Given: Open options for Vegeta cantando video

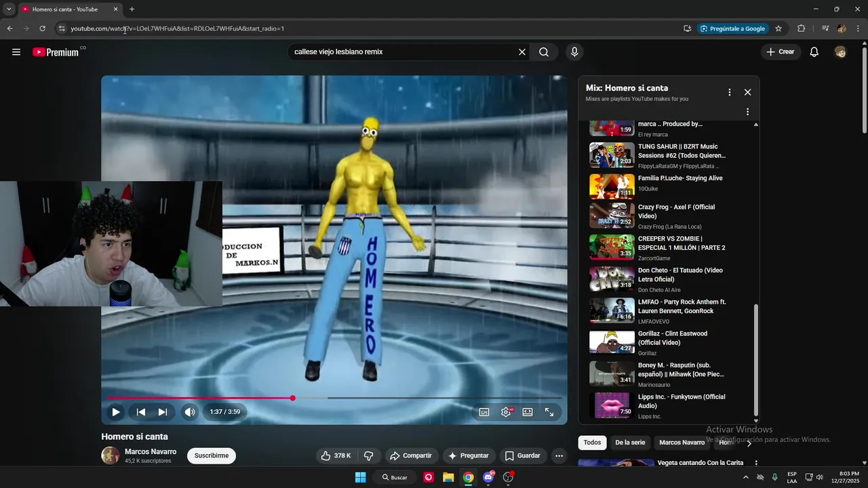Looking at the screenshot, I should tap(756, 464).
